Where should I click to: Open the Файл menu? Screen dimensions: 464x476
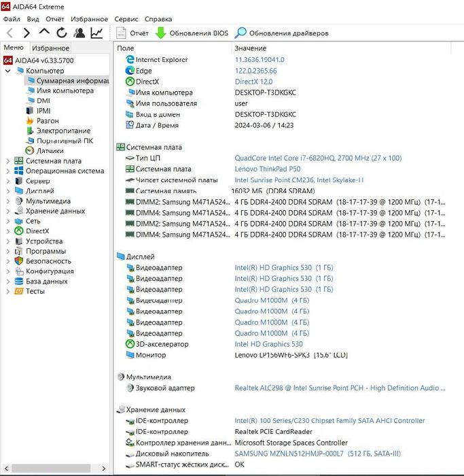click(x=12, y=19)
